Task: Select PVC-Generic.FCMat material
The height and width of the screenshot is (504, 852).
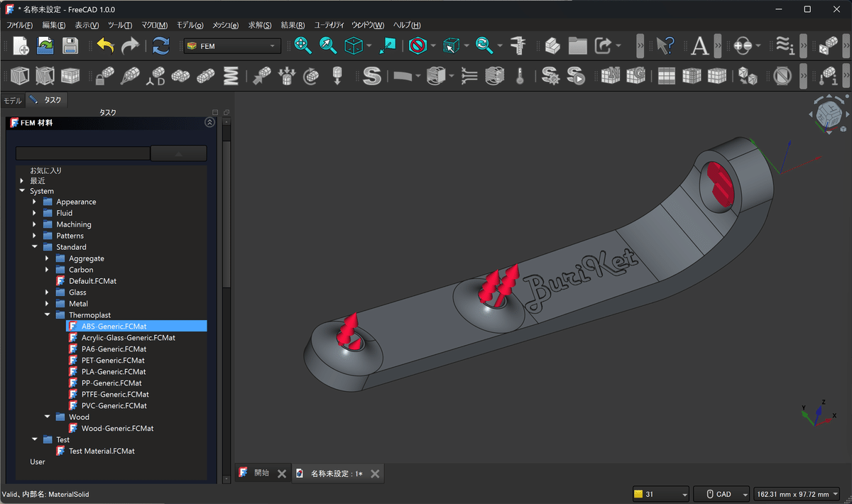Action: point(114,405)
